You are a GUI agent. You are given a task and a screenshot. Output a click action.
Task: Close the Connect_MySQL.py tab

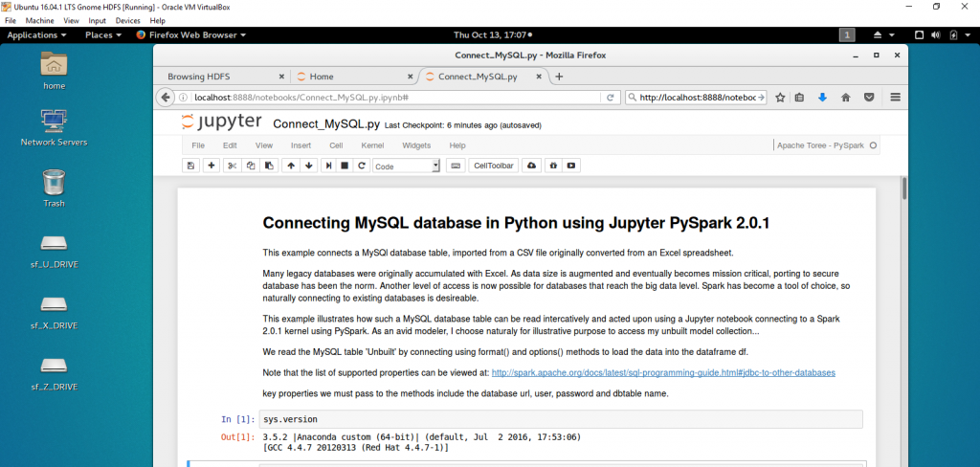539,77
